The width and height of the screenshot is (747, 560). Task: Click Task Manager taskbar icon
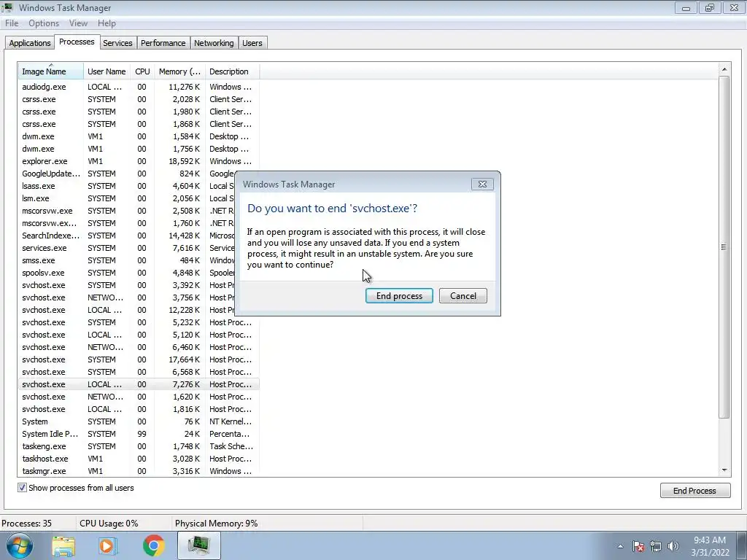pyautogui.click(x=198, y=545)
